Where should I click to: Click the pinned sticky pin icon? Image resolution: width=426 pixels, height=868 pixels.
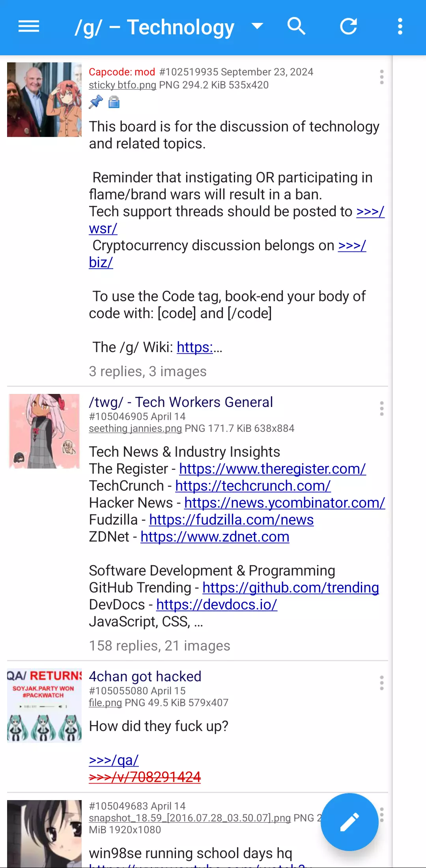click(x=96, y=102)
